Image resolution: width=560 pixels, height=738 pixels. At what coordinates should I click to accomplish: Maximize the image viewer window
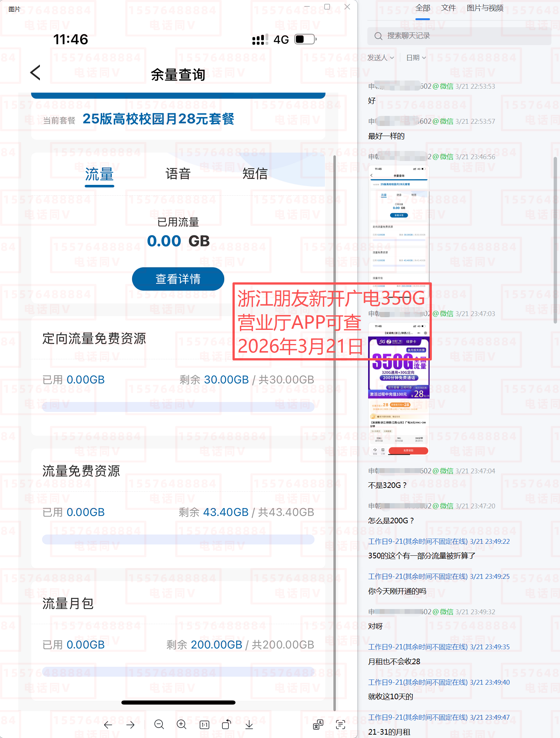[x=327, y=7]
